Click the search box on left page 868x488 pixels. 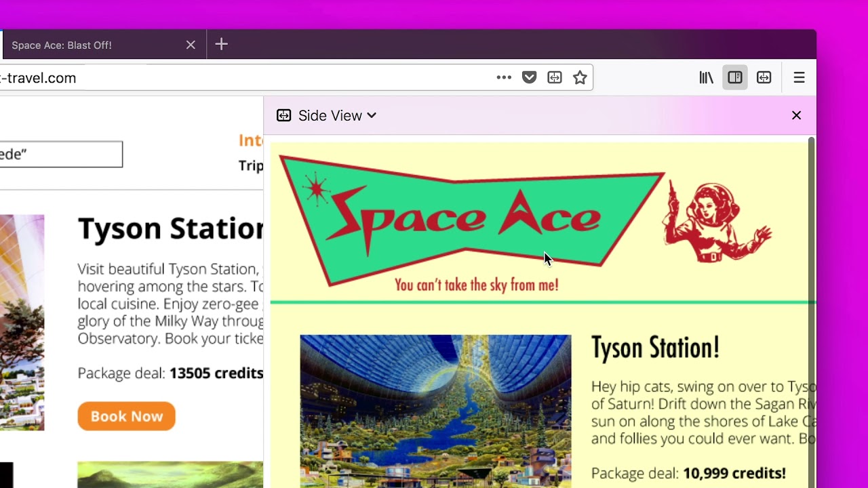(61, 155)
